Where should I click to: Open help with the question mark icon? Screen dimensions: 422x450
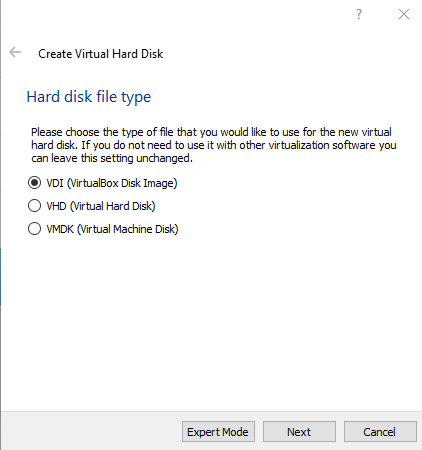click(359, 14)
